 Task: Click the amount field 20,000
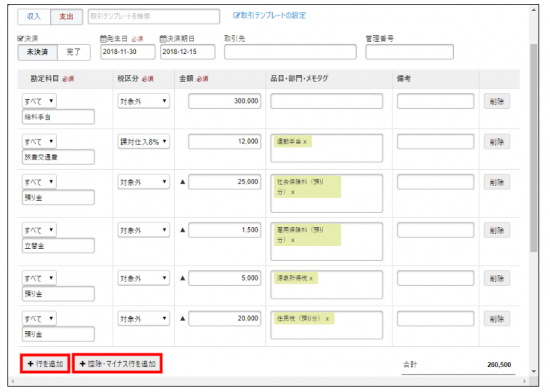[224, 318]
